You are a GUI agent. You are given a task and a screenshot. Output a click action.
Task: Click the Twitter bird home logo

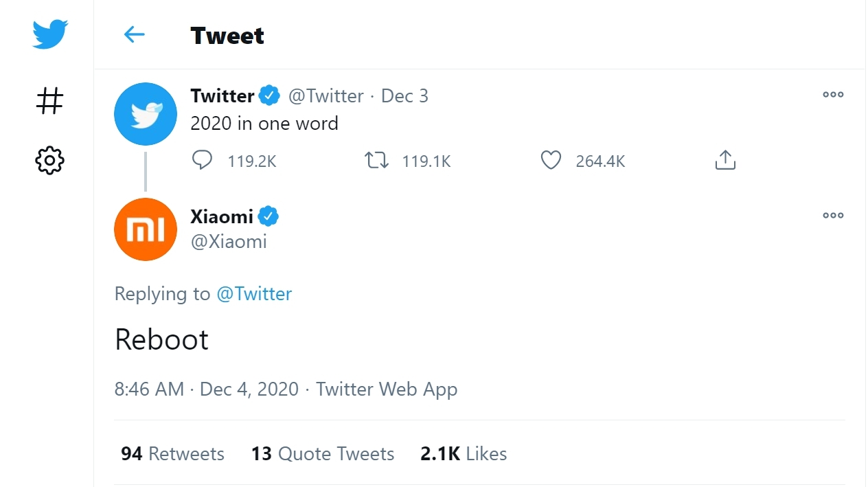pos(50,34)
